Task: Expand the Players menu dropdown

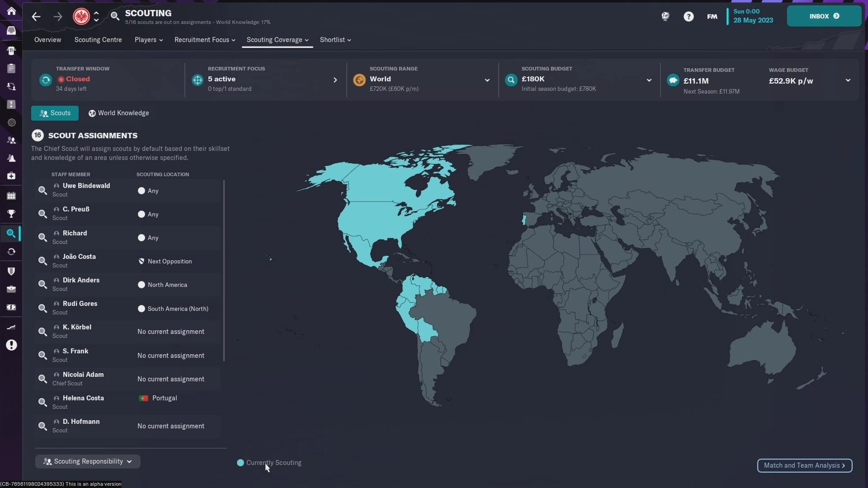Action: (x=149, y=40)
